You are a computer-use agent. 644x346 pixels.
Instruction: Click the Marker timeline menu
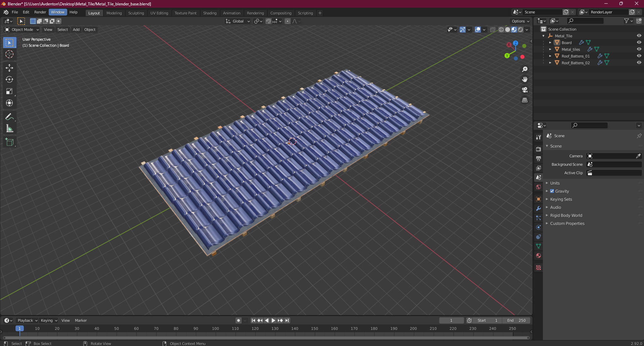pos(81,320)
